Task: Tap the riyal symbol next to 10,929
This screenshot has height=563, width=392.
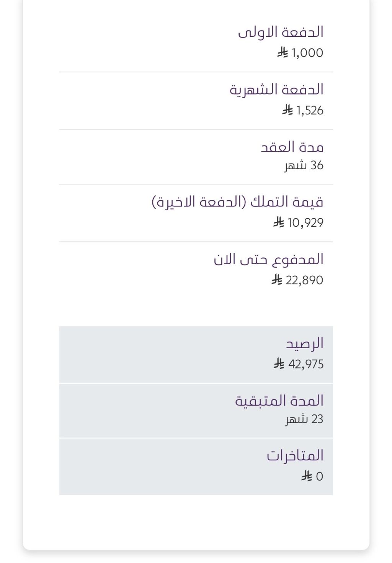Action: point(278,222)
